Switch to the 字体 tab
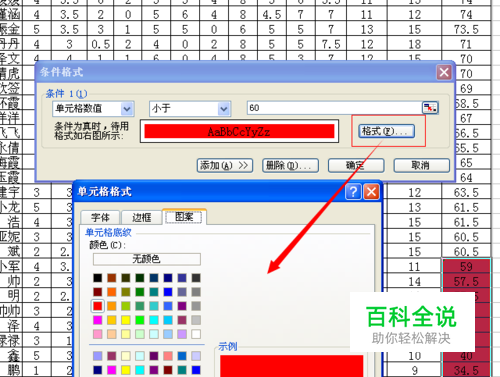 [x=100, y=217]
